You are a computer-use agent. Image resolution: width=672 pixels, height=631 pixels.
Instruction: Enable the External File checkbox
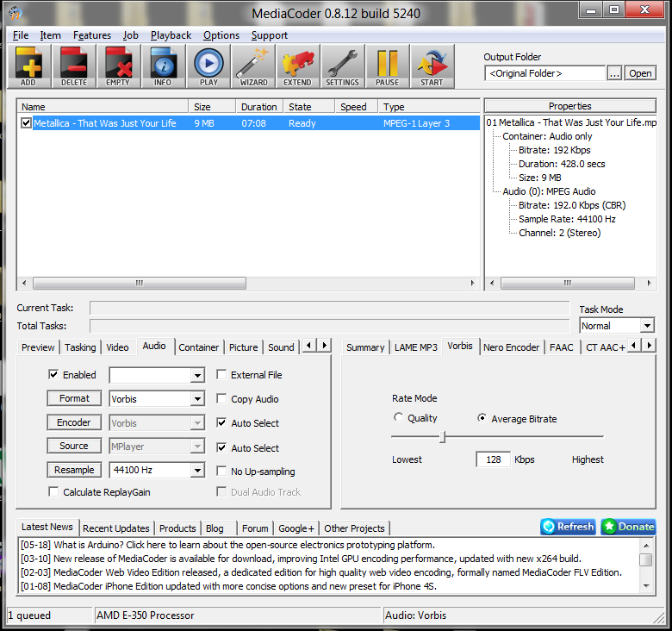pos(221,375)
